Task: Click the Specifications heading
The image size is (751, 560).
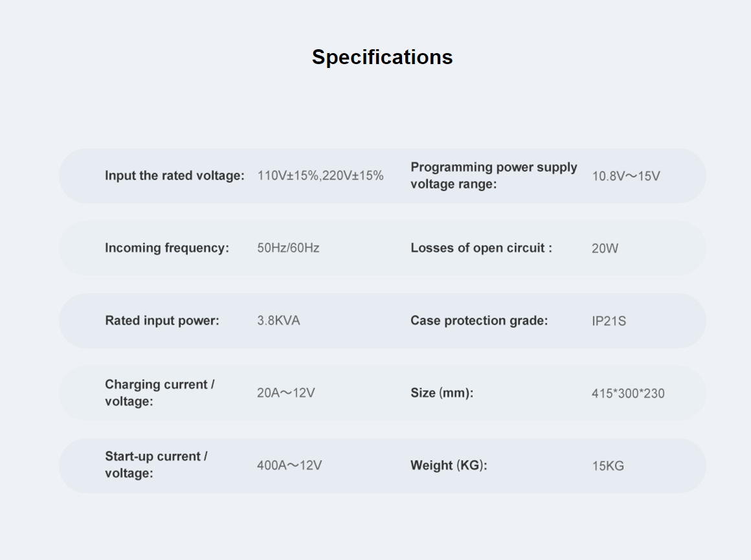Action: click(382, 58)
